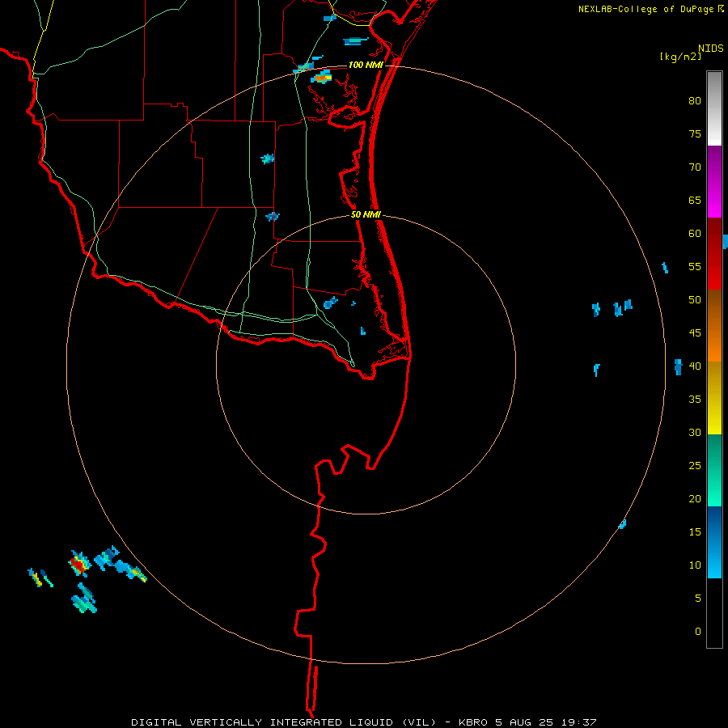Click the 55 value on the VIL scale

click(x=695, y=266)
